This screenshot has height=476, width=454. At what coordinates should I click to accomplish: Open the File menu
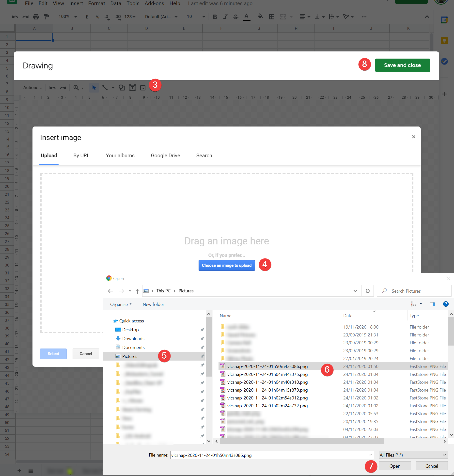click(29, 3)
